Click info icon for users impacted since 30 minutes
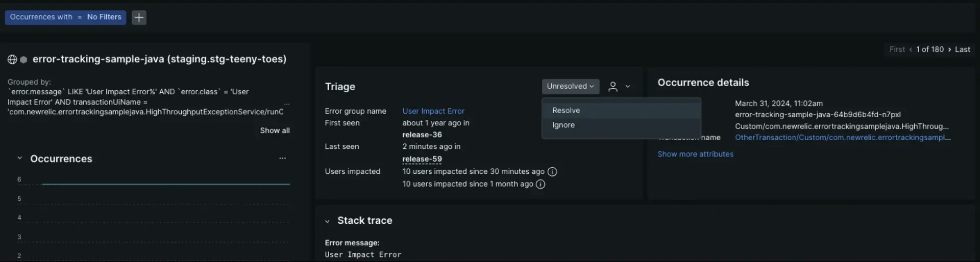Viewport: 980px width, 262px height. [x=552, y=172]
